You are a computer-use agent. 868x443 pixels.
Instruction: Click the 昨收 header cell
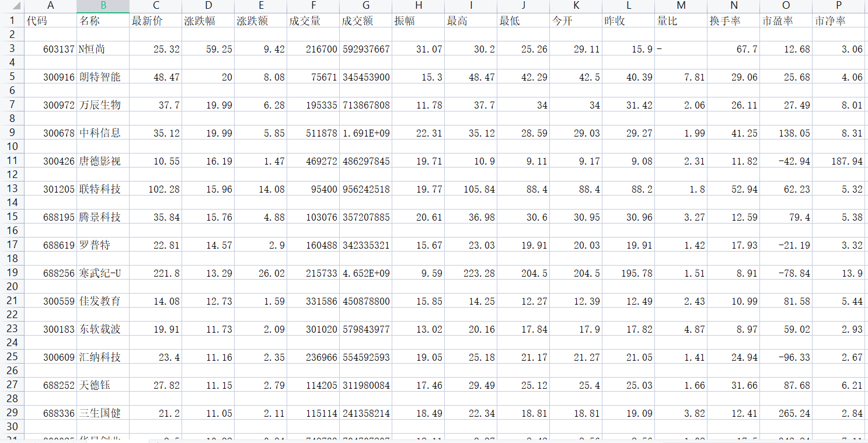(629, 20)
